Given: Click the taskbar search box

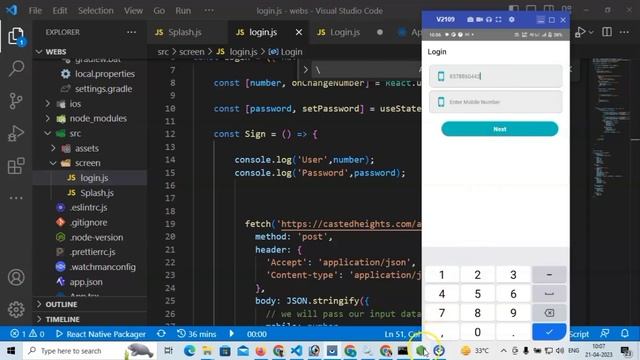Looking at the screenshot, I should pos(90,351).
